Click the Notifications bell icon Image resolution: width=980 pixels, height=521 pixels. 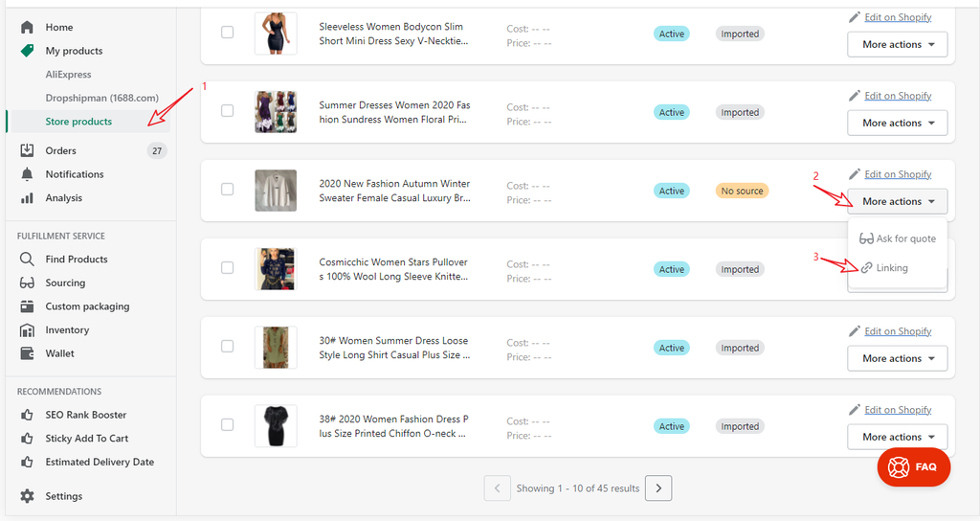click(27, 174)
